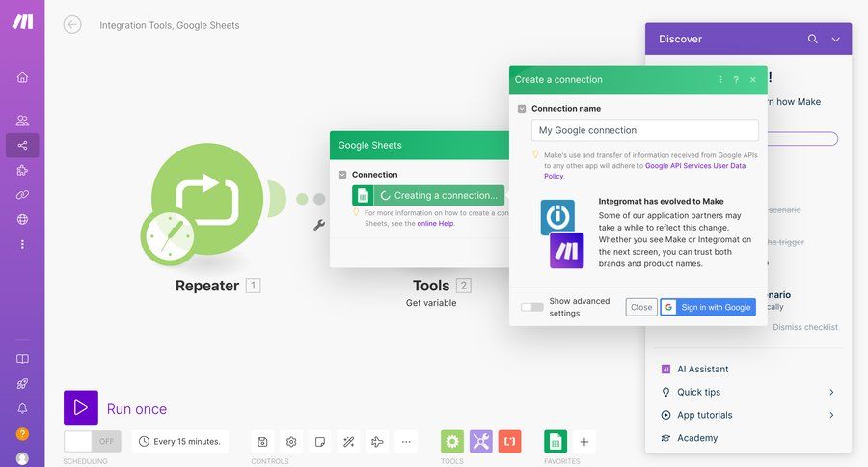Click the explain flow airplane icon
Screen dimensions: 868x467
pyautogui.click(x=377, y=442)
